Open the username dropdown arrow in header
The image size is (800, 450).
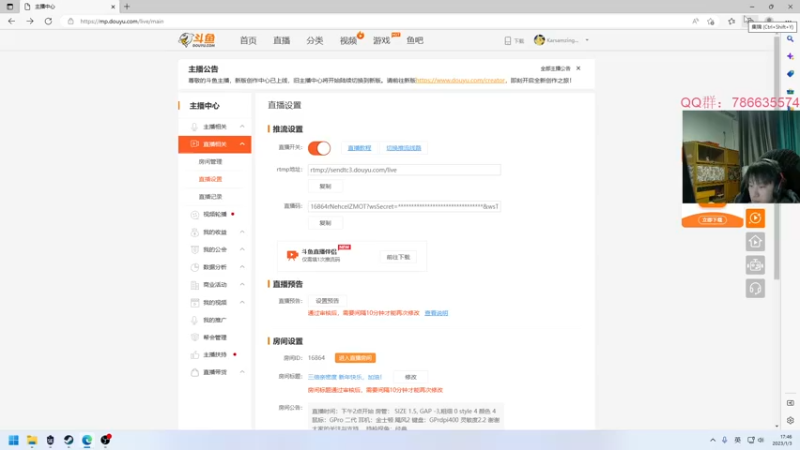coord(587,40)
